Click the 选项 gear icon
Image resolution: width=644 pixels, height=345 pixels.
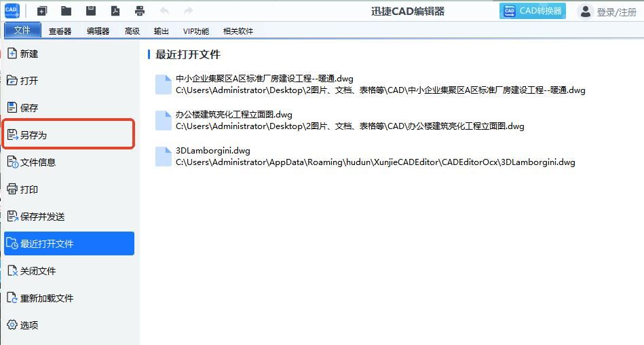click(x=12, y=325)
